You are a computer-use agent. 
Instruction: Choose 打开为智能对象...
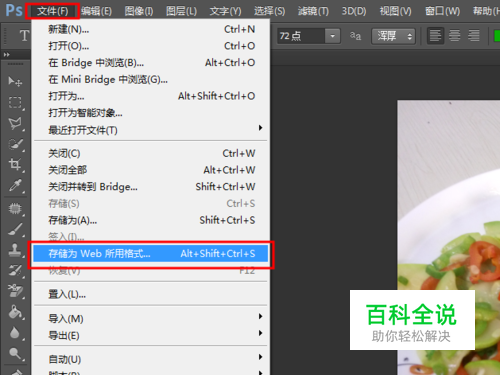click(151, 113)
